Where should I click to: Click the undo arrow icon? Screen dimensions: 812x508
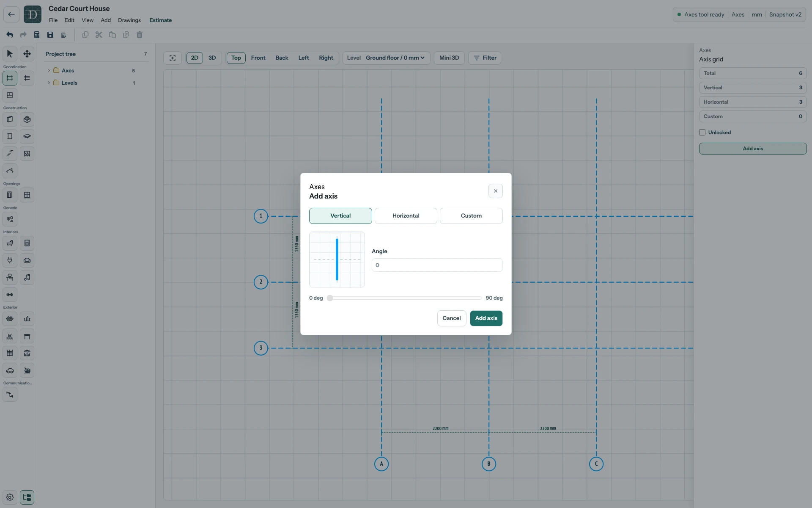pyautogui.click(x=10, y=35)
